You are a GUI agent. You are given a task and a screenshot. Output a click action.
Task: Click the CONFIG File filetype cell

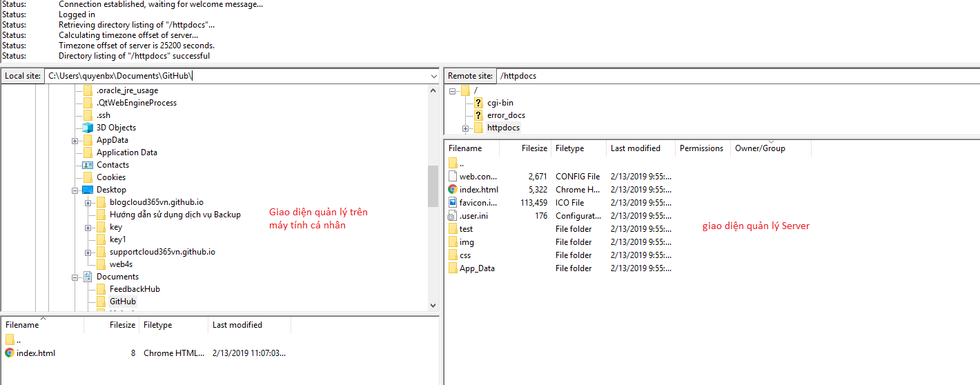(578, 177)
